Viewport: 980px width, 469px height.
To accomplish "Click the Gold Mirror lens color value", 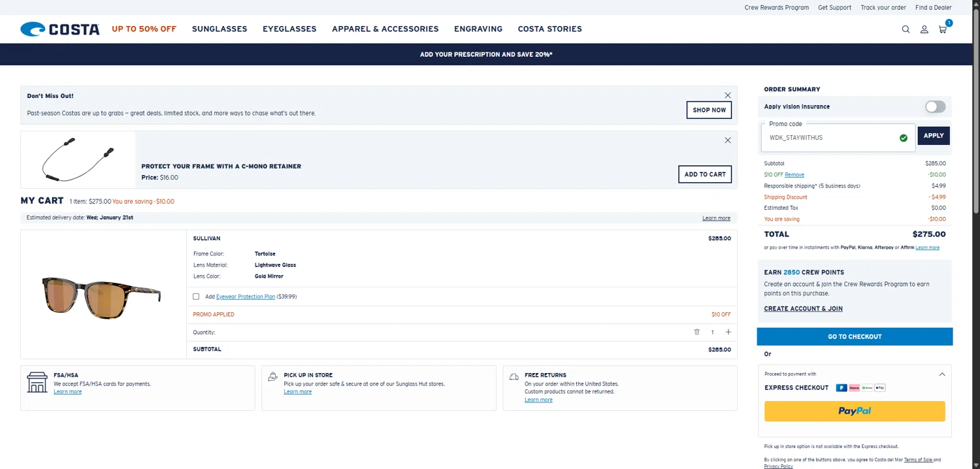I will [269, 276].
